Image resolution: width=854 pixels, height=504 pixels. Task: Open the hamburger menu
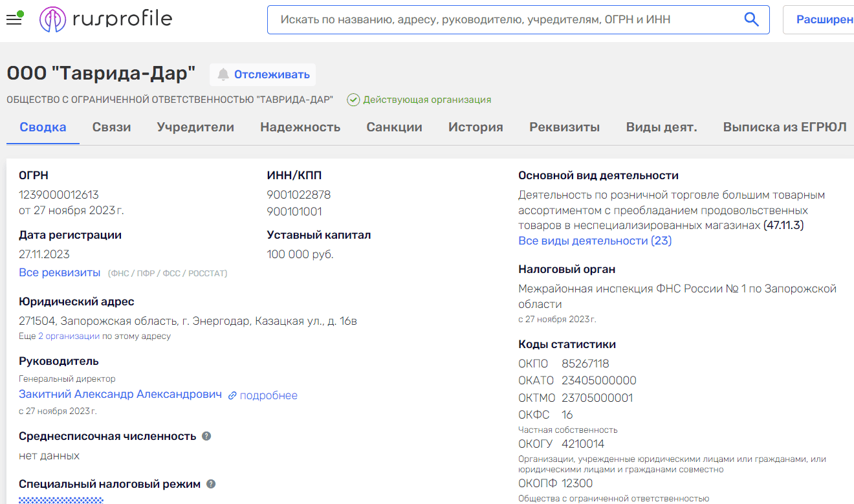13,19
